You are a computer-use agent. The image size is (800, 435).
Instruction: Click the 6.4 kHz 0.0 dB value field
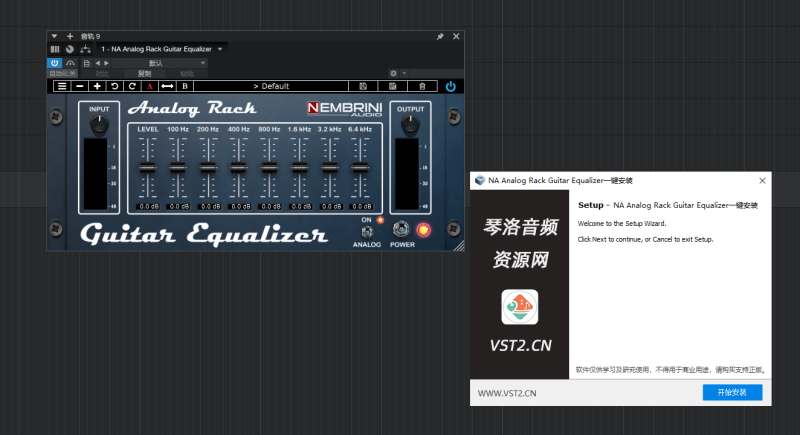(361, 207)
